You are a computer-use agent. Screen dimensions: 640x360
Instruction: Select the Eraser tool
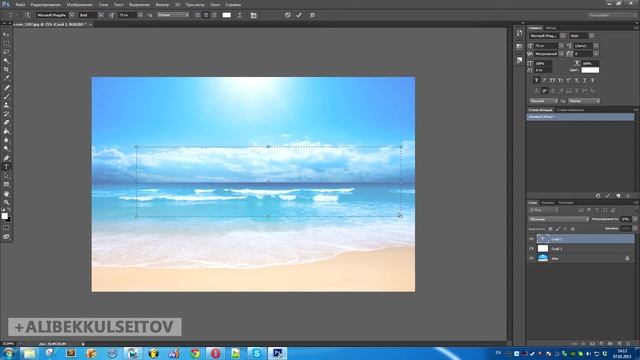point(6,122)
